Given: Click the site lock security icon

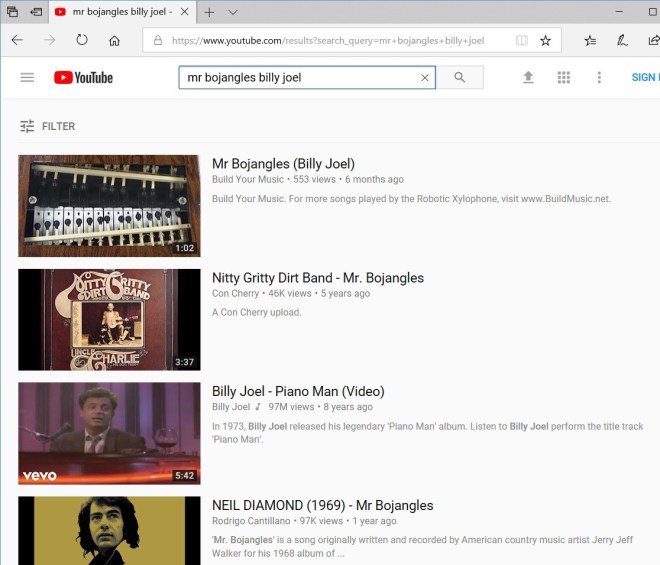Looking at the screenshot, I should pyautogui.click(x=158, y=40).
